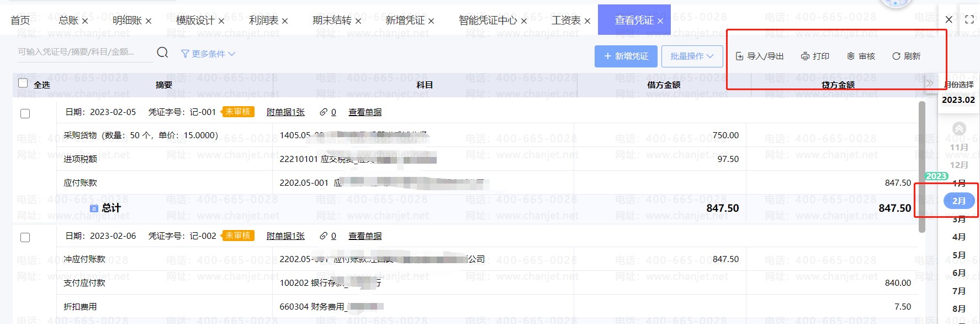Collapse the month panel with double-chevron icon
This screenshot has width=980, height=324.
[x=930, y=83]
